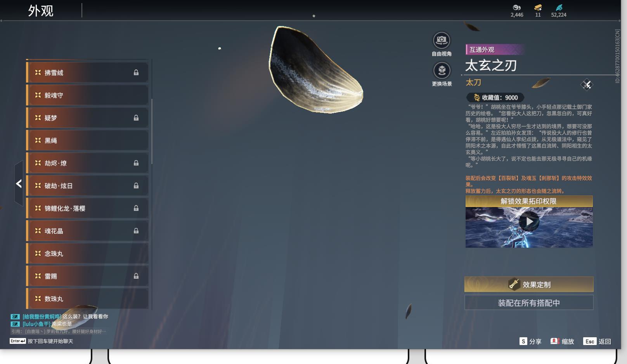The image size is (627, 364).
Task: Select the 疑梦 skin
Action: coord(87,118)
